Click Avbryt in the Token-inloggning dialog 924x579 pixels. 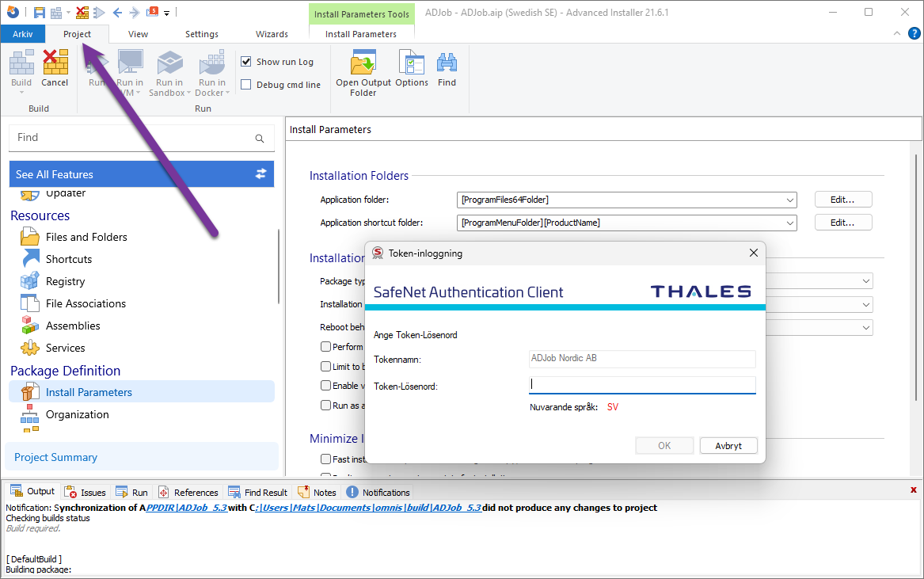(728, 446)
